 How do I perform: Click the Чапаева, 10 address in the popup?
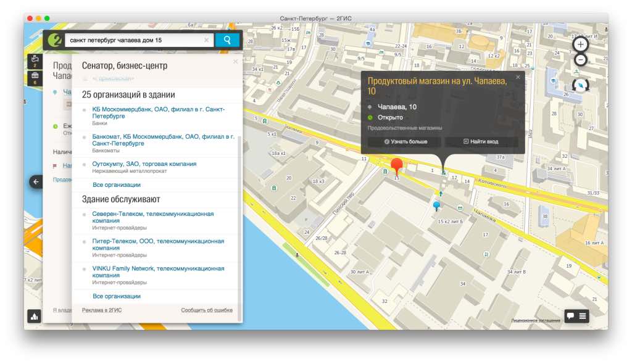[x=397, y=107]
